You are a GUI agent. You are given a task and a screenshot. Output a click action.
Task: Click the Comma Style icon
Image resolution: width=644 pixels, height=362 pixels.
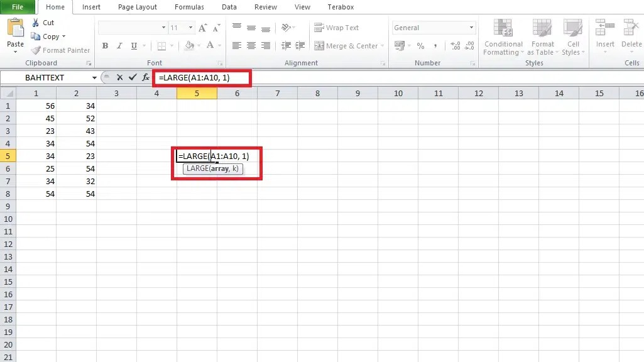436,45
